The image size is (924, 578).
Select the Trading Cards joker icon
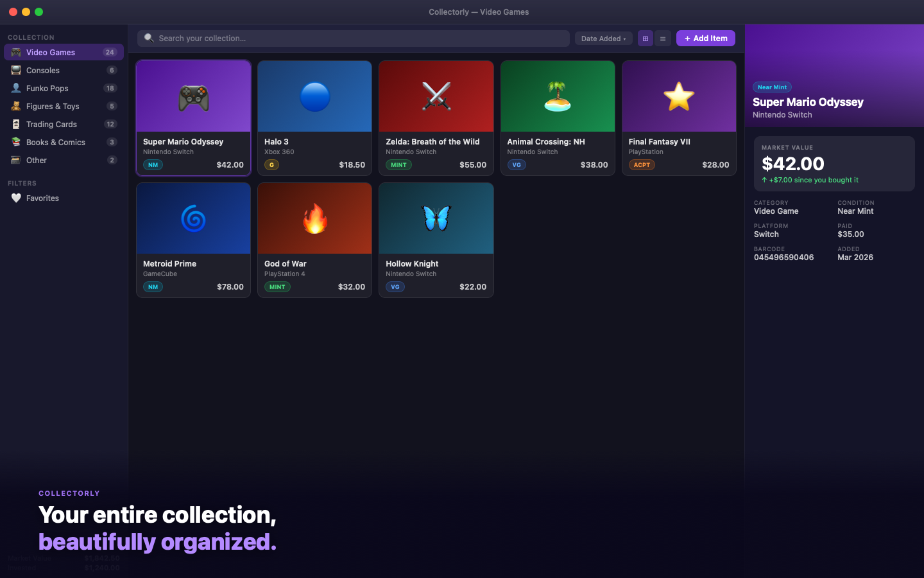15,124
